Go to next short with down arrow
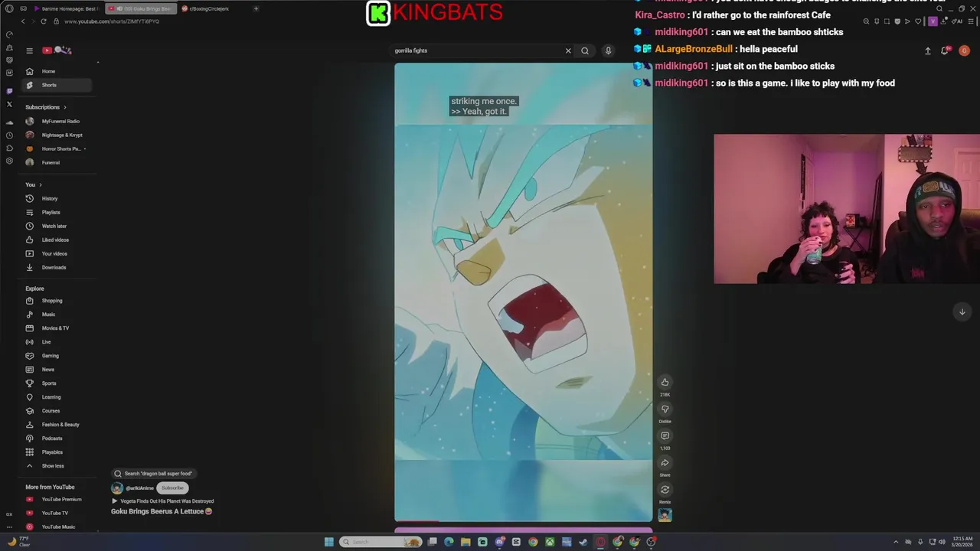Screen dimensions: 980x551 click(962, 311)
